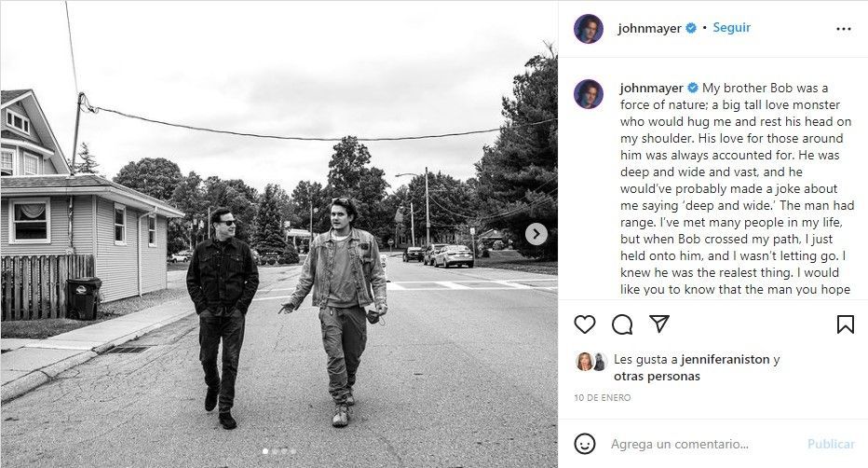Click johnmayer profile avatar in the header
The width and height of the screenshot is (868, 468).
point(589,29)
